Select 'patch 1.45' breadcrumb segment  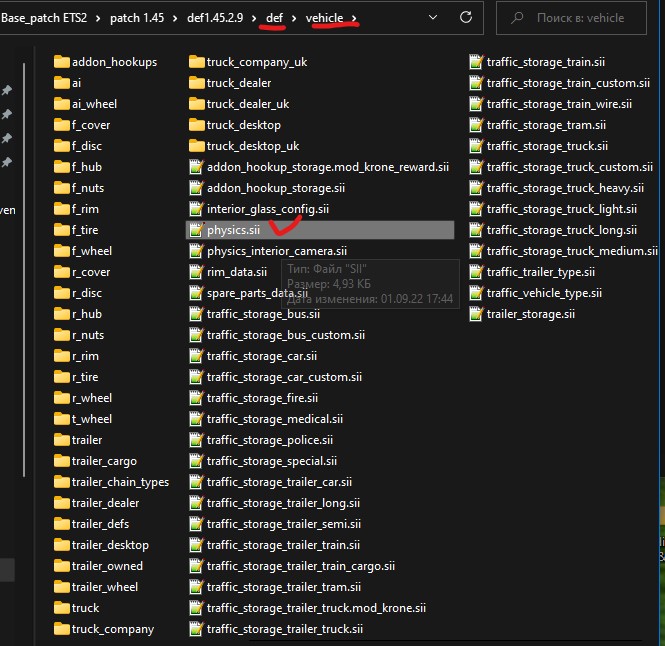[x=137, y=18]
